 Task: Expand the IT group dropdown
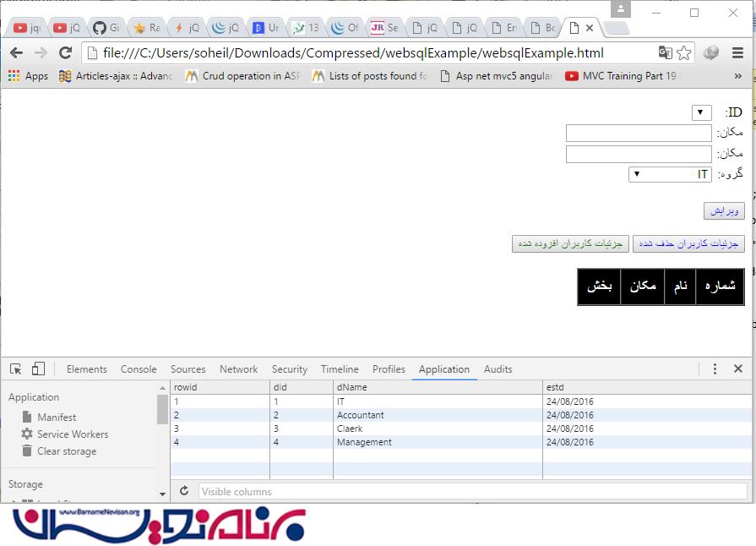click(672, 174)
